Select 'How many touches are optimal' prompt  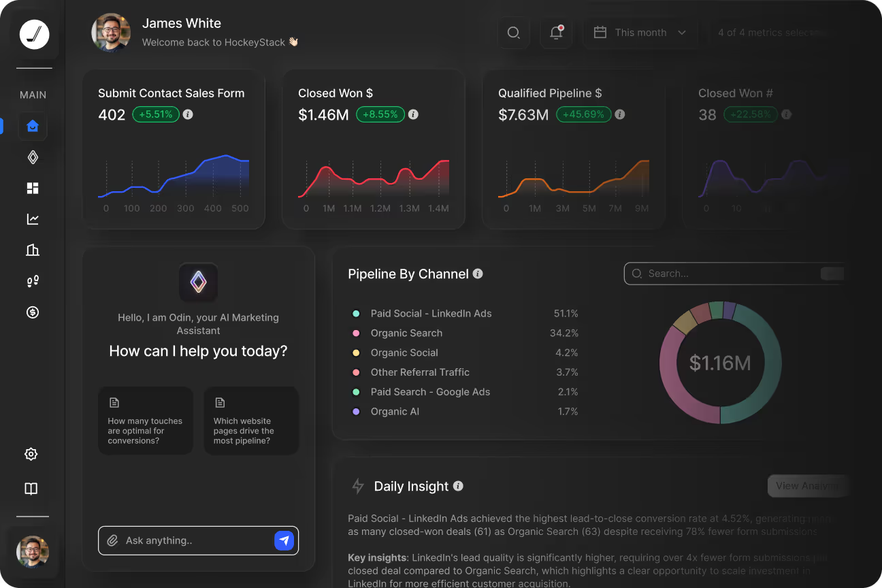146,421
